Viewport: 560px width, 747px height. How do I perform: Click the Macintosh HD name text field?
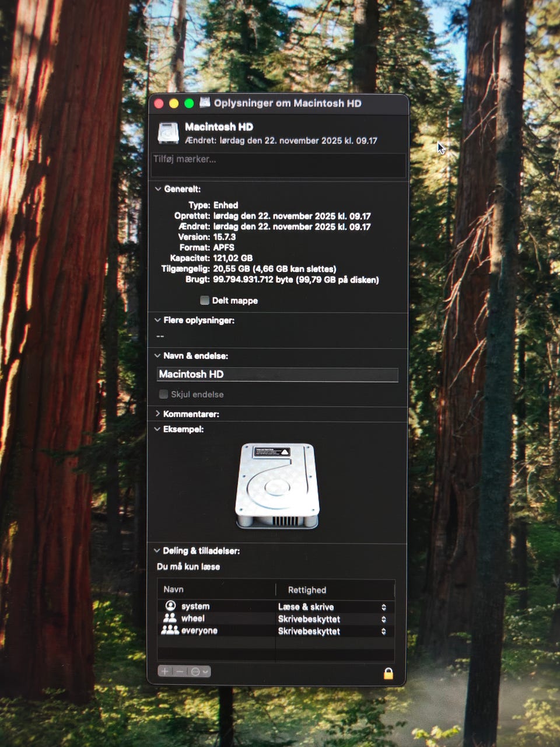278,375
